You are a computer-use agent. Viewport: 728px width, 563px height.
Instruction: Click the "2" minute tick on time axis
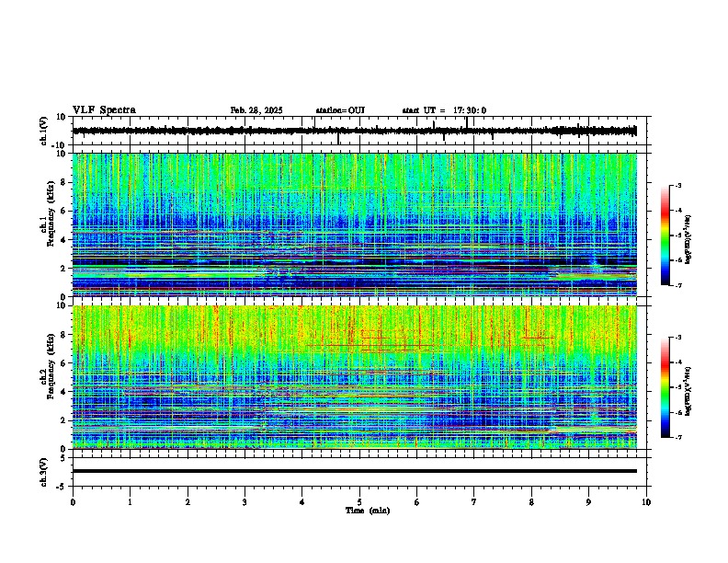coord(188,502)
